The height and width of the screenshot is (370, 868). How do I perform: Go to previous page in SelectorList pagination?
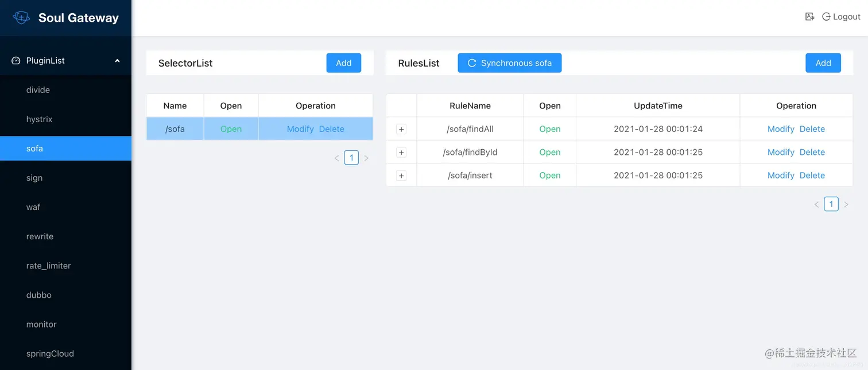[x=337, y=158]
